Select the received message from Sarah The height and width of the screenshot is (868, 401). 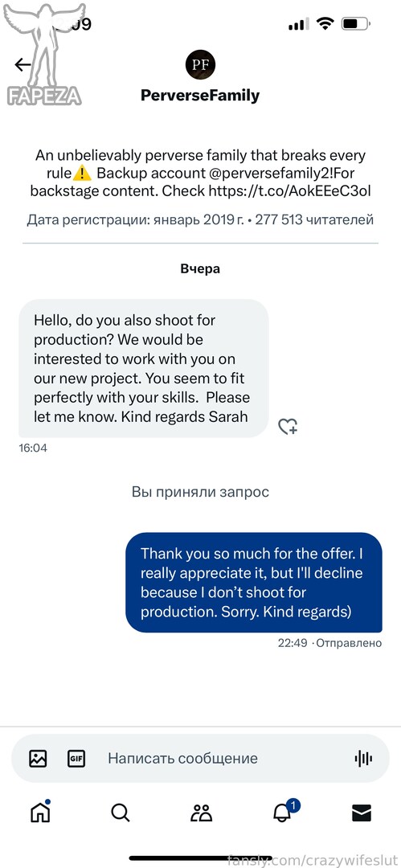(144, 368)
